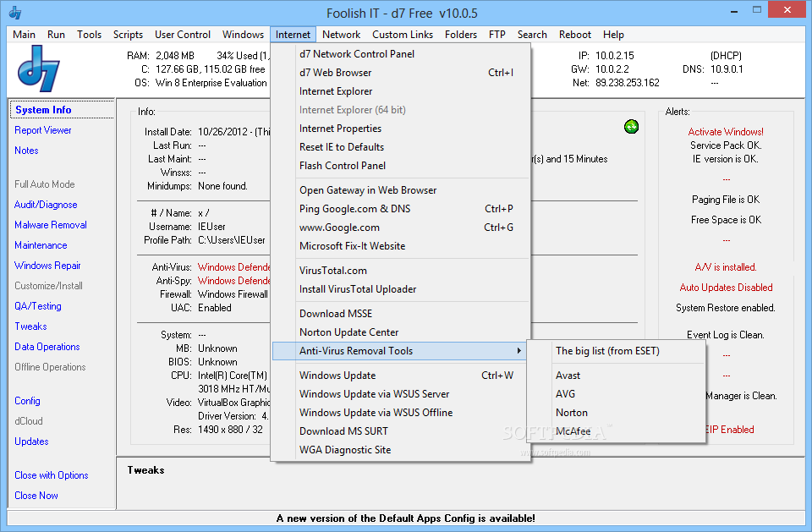The width and height of the screenshot is (812, 532).
Task: Open VirusTotal.com entry
Action: [401, 271]
